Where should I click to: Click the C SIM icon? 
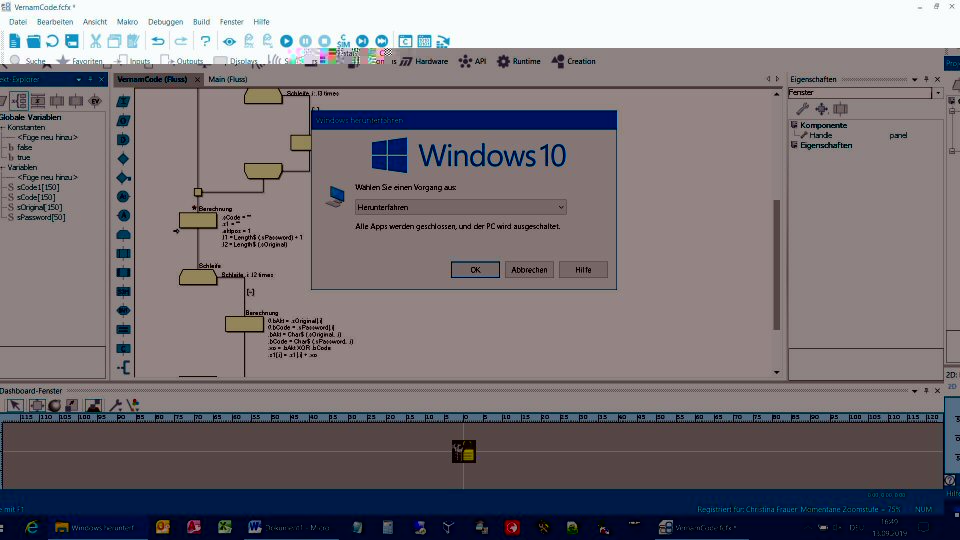click(343, 41)
